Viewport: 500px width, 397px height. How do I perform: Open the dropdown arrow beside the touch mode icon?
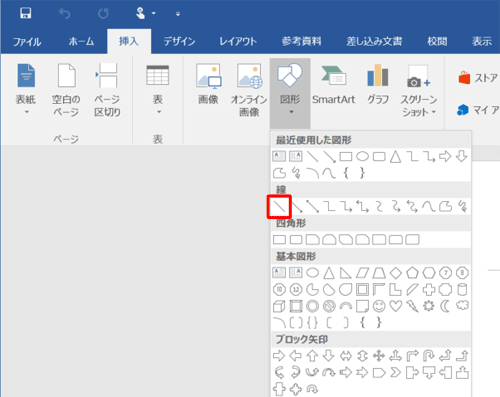[x=154, y=14]
